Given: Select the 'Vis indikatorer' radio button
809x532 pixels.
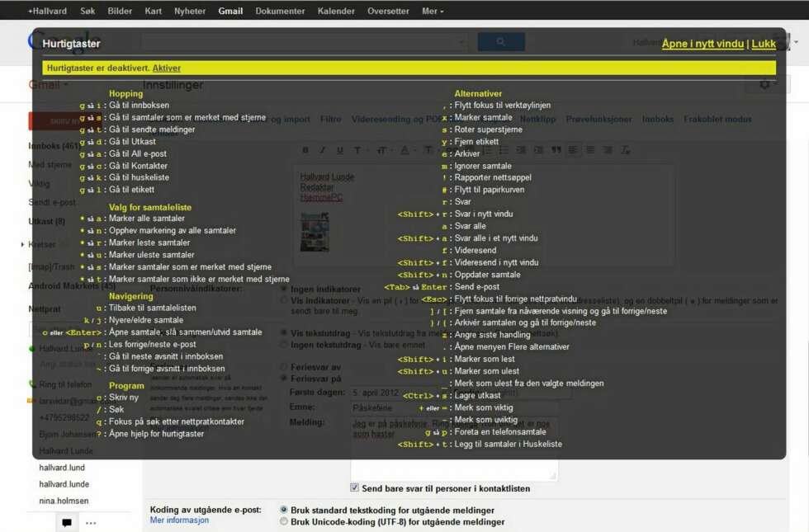Looking at the screenshot, I should 283,300.
